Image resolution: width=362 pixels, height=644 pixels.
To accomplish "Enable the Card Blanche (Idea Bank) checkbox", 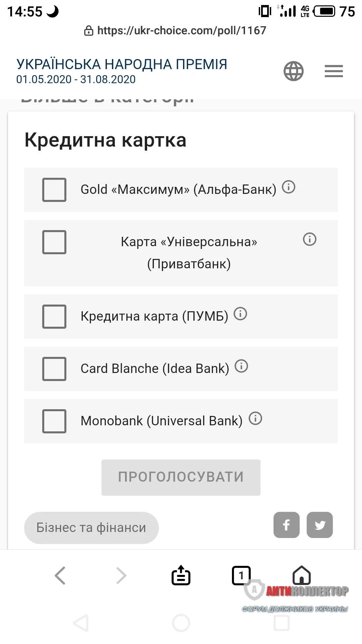I will [54, 369].
